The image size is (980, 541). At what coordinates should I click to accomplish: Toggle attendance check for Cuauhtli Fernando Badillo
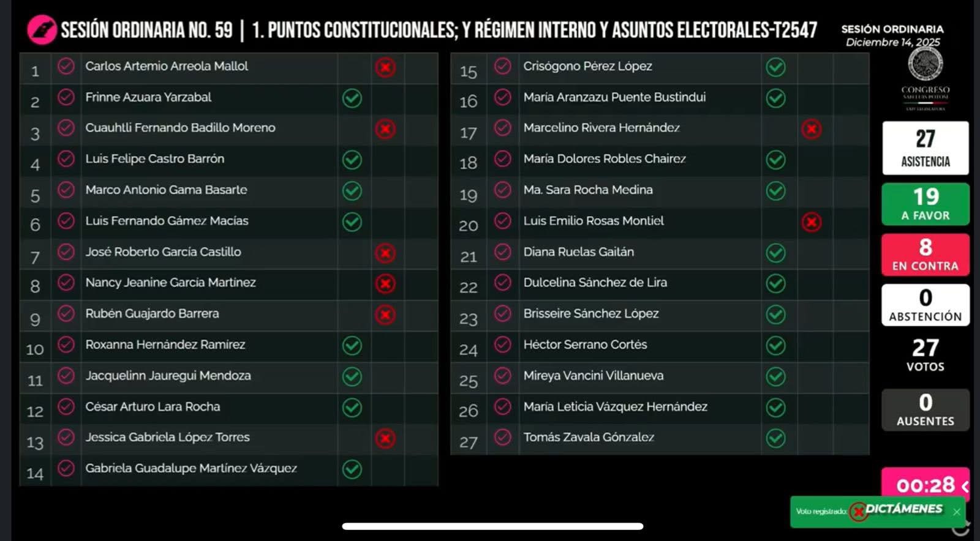click(66, 128)
